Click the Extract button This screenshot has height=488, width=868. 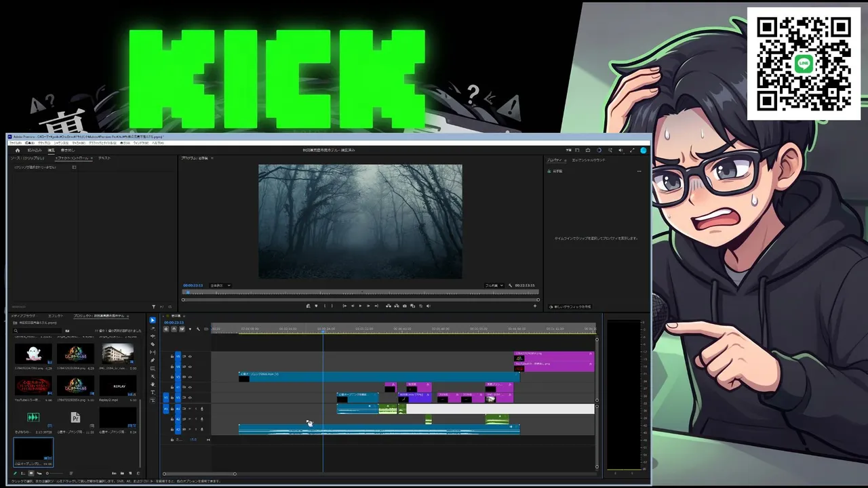point(397,306)
